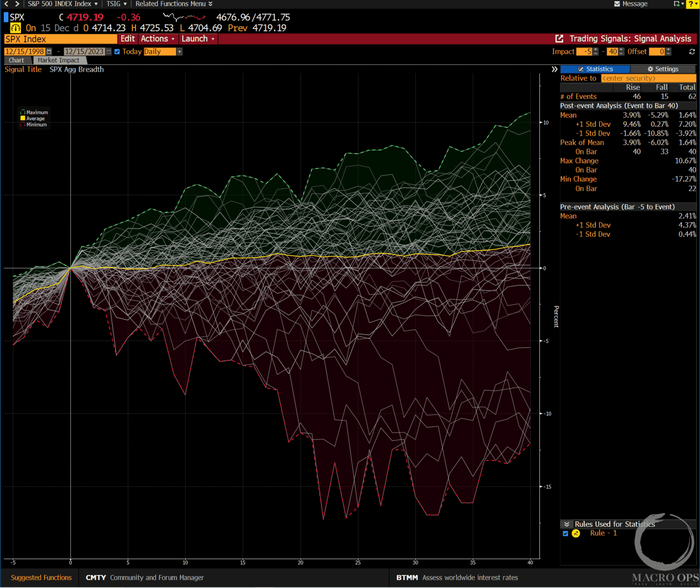Image resolution: width=700 pixels, height=588 pixels.
Task: Go back with the left navigation arrow
Action: point(6,4)
